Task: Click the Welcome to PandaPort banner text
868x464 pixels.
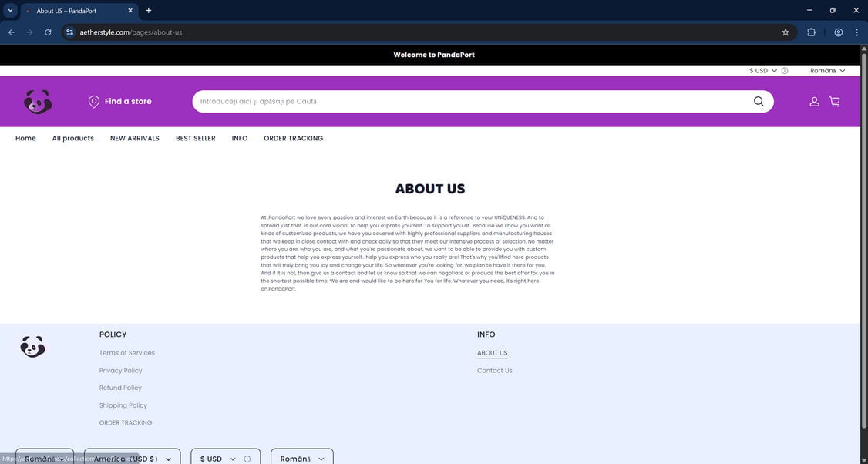Action: coord(434,55)
